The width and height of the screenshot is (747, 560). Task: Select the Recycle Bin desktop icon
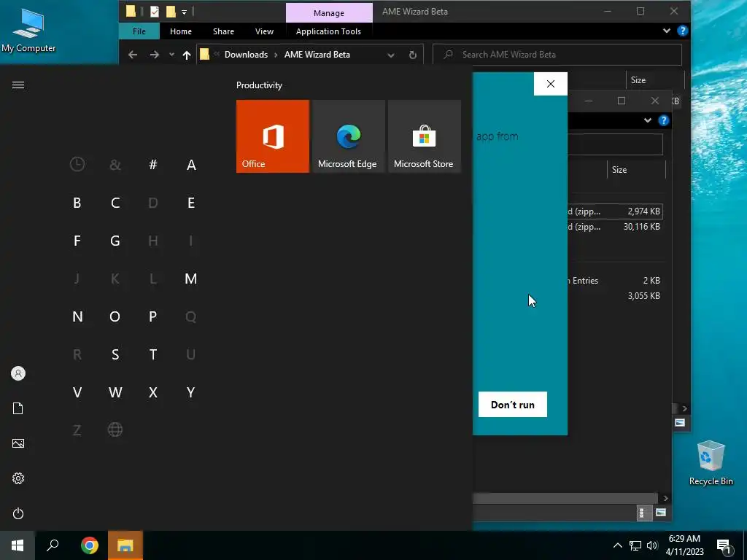point(711,462)
